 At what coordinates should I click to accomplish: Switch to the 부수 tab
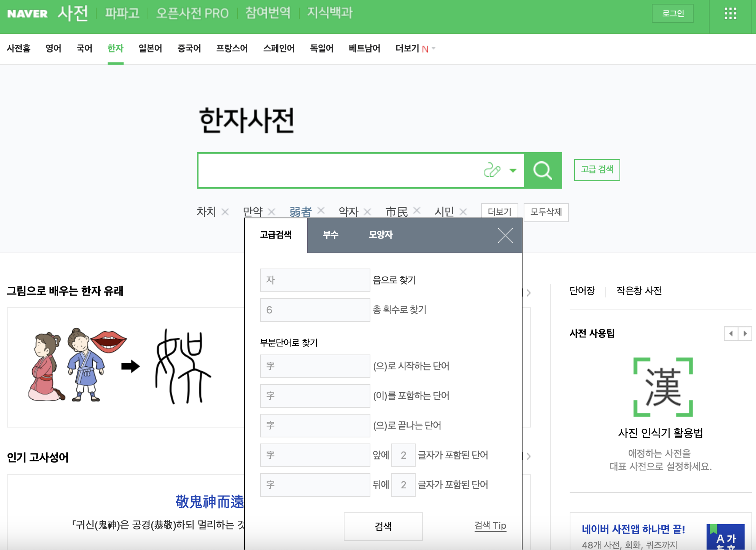(330, 235)
